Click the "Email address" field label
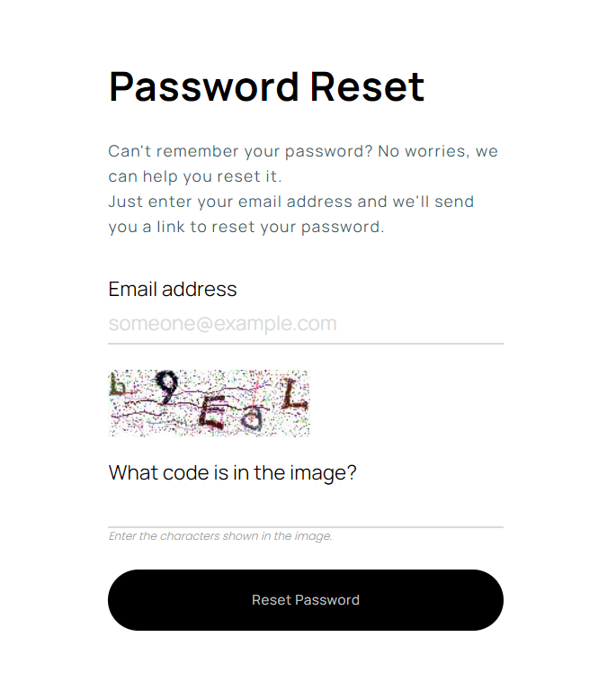Image resolution: width=616 pixels, height=691 pixels. point(173,289)
